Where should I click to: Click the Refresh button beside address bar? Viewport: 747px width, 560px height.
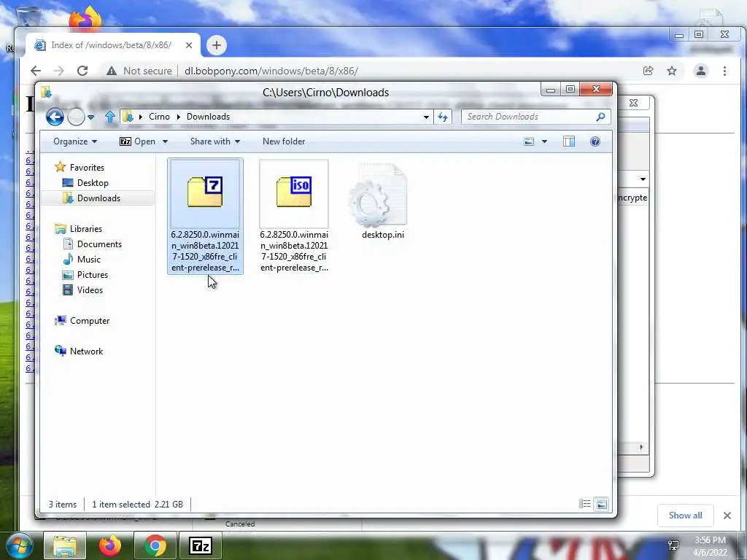coord(443,117)
